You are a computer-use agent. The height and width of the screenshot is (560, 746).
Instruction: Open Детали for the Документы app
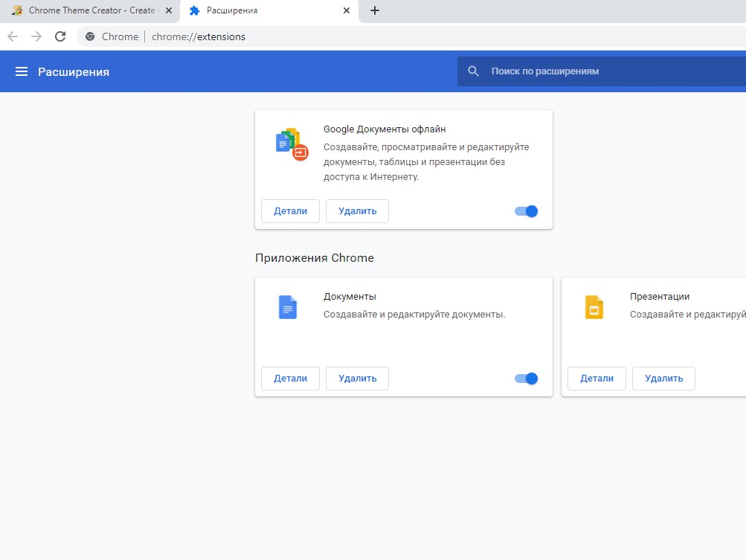(x=290, y=379)
